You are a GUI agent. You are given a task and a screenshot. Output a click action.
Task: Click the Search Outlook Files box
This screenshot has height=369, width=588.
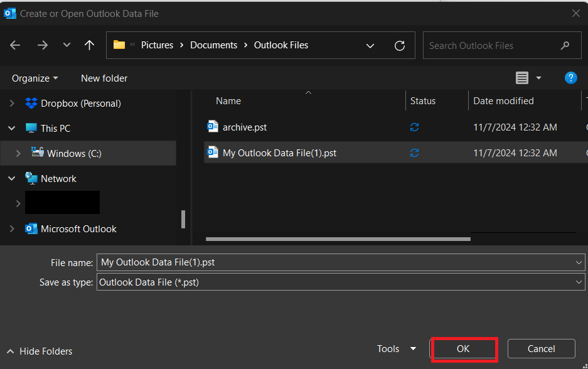pos(502,45)
